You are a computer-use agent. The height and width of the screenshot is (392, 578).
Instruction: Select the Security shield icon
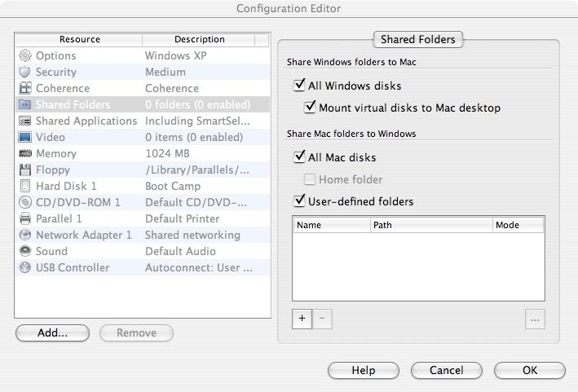click(x=24, y=72)
